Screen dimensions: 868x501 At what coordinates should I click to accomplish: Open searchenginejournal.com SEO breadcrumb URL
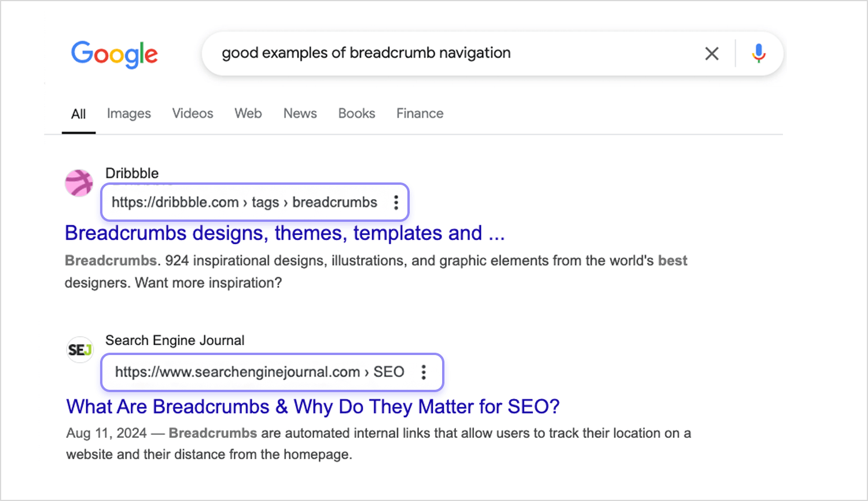point(259,372)
